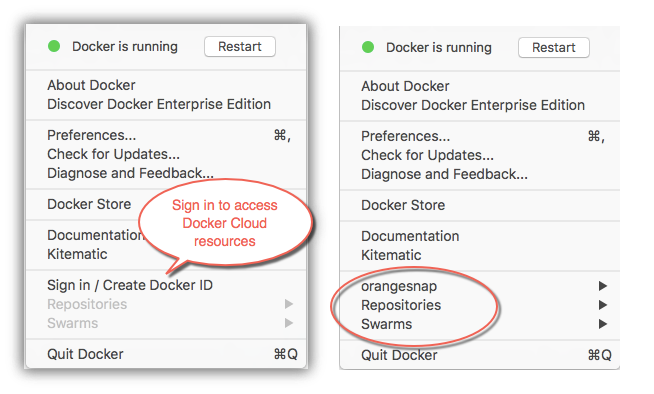Screen dimensions: 654x394
Task: Expand greyed Repositories arrow in left menu
Action: 289,304
